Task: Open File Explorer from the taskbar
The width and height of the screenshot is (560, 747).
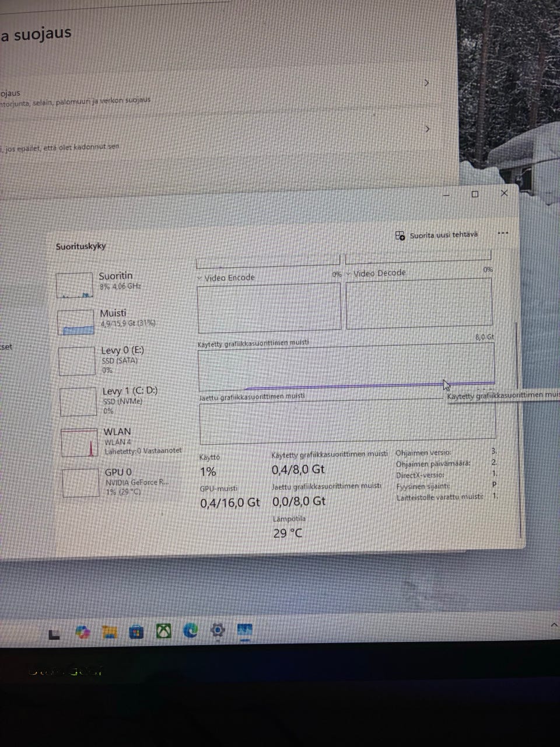Action: click(x=109, y=632)
